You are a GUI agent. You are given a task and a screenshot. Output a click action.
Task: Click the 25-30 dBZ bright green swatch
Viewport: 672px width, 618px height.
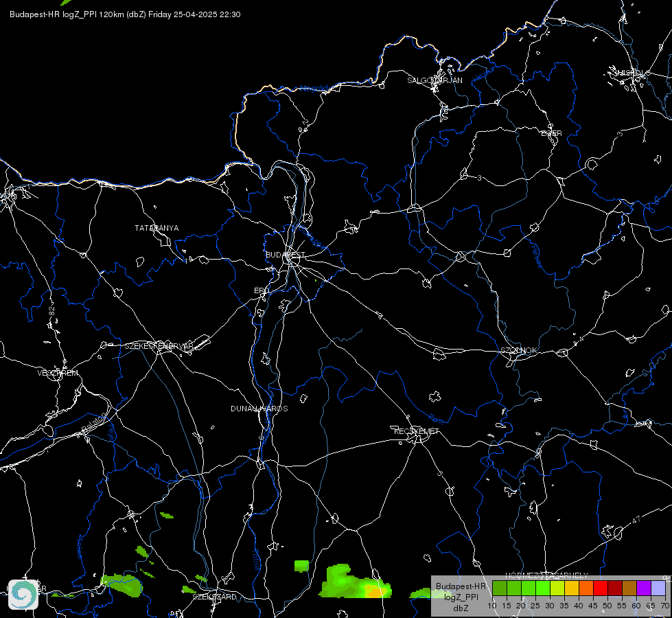[542, 588]
